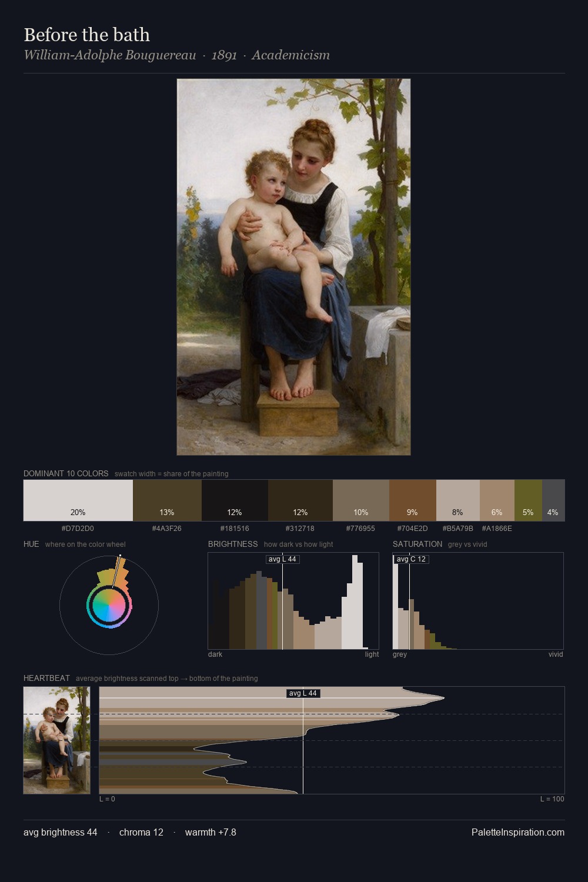Click hex code text '#776955'
588x882 pixels.
360,528
